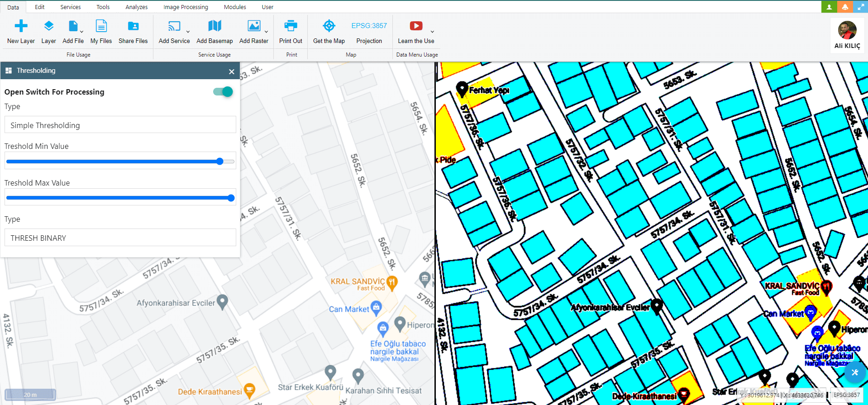Click Can Market shop marker on left map
868x405 pixels.
click(x=376, y=308)
